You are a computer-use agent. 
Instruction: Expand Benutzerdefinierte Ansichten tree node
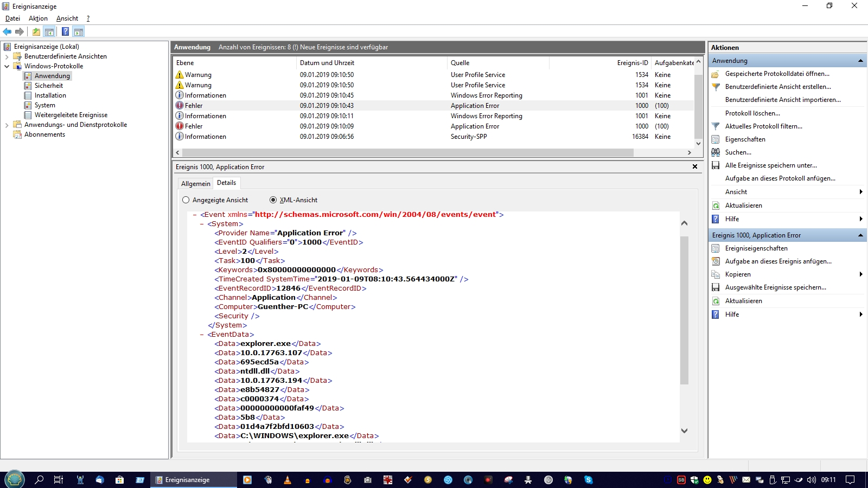pos(7,56)
